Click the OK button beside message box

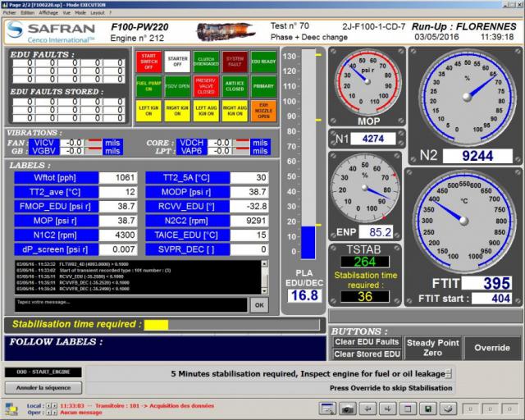[259, 305]
